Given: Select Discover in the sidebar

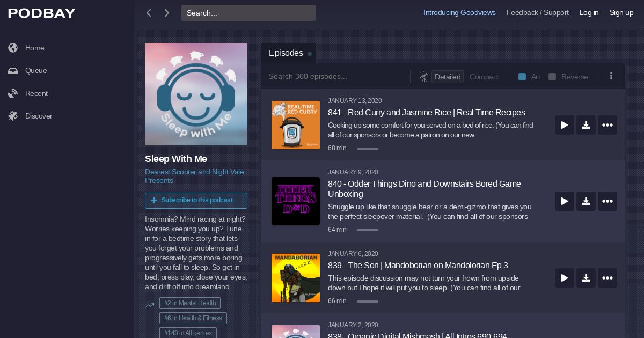Looking at the screenshot, I should 39,116.
